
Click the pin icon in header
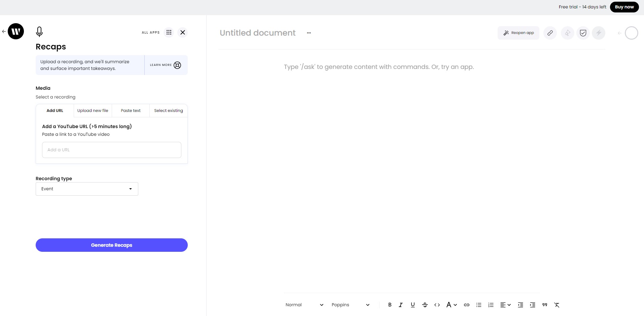tap(568, 33)
